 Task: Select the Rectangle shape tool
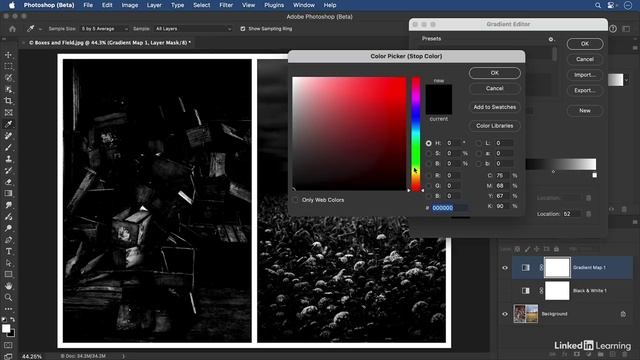click(8, 274)
